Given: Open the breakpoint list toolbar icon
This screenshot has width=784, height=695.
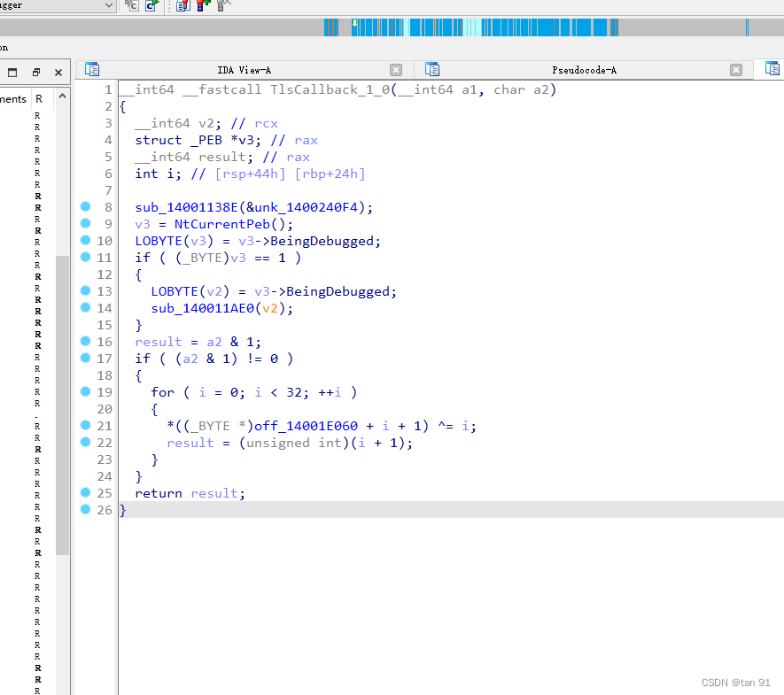Looking at the screenshot, I should click(x=183, y=5).
